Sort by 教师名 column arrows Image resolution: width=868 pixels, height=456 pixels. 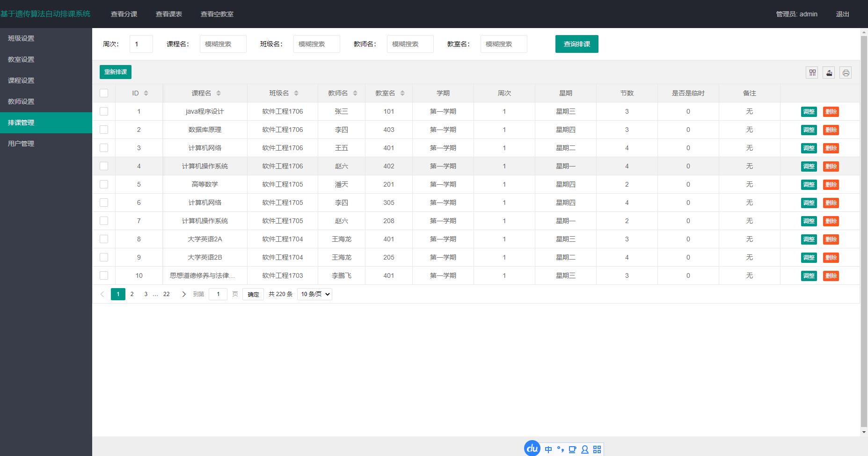tap(355, 93)
